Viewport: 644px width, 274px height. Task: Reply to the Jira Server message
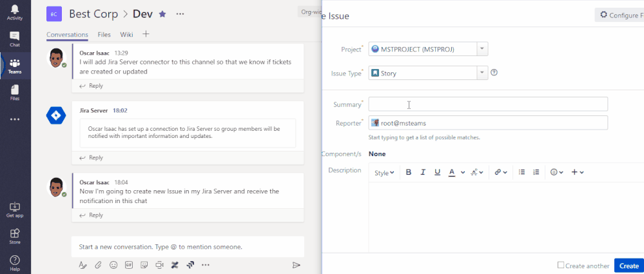coord(91,158)
